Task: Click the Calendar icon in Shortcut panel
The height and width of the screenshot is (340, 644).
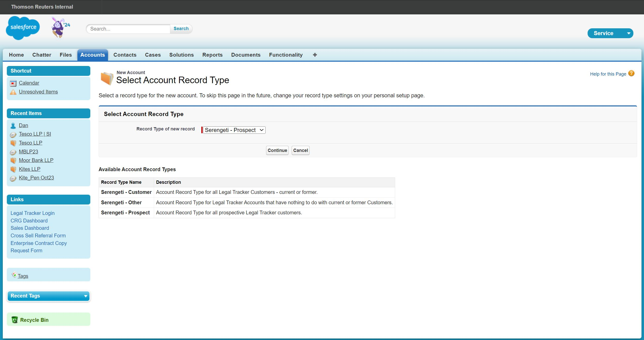Action: 13,83
